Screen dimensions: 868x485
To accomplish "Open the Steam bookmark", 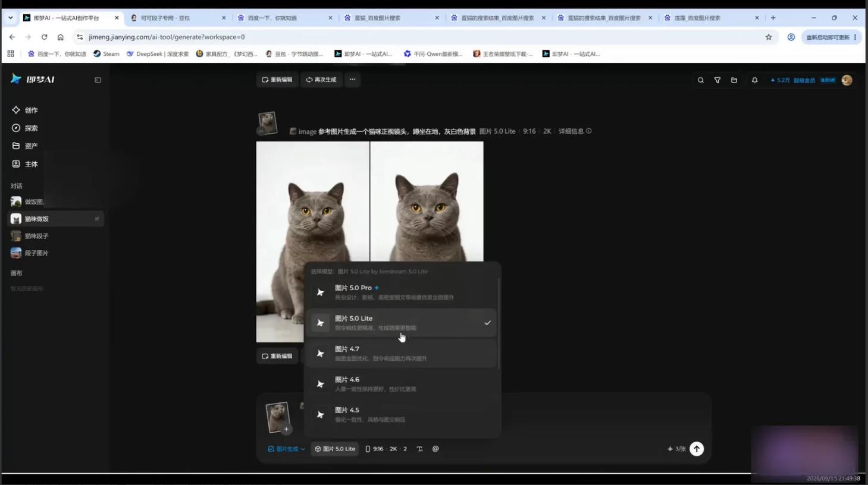I will pos(106,53).
